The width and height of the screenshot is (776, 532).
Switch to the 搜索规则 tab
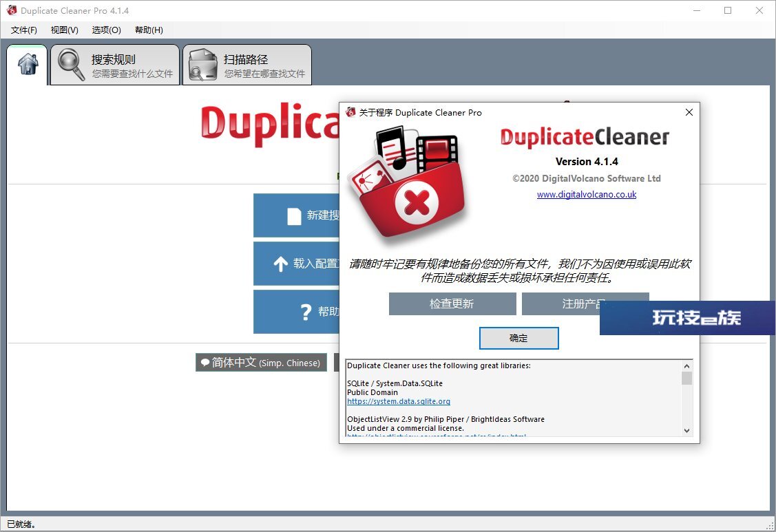coord(115,65)
